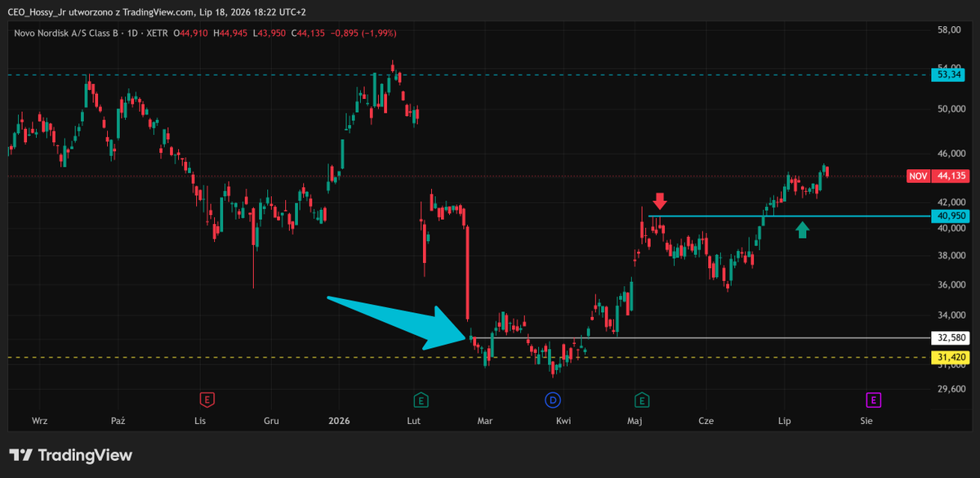Click the 36,000 price axis label
The image size is (980, 478).
tap(950, 285)
